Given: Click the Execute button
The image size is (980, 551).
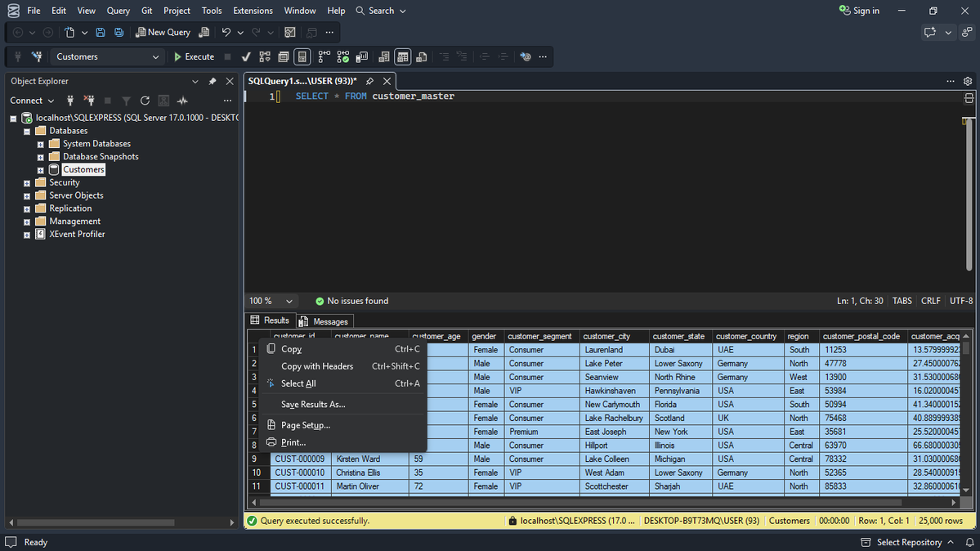Looking at the screenshot, I should pos(194,57).
